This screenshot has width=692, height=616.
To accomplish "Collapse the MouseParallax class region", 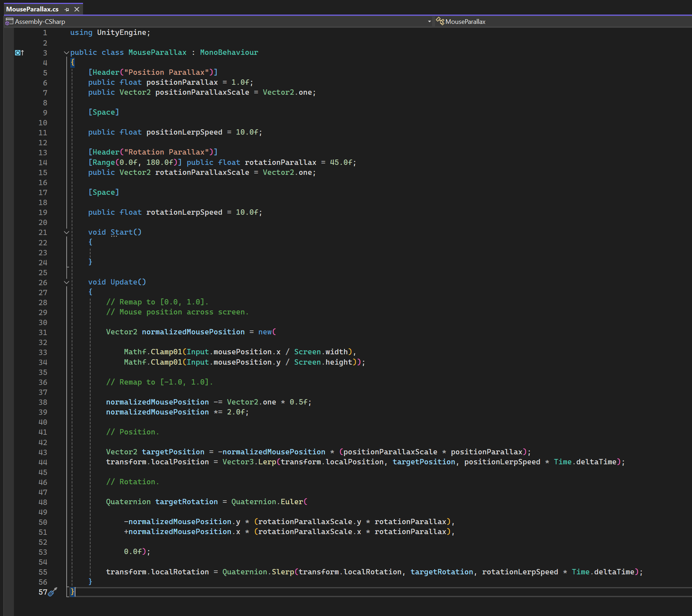I will point(66,53).
